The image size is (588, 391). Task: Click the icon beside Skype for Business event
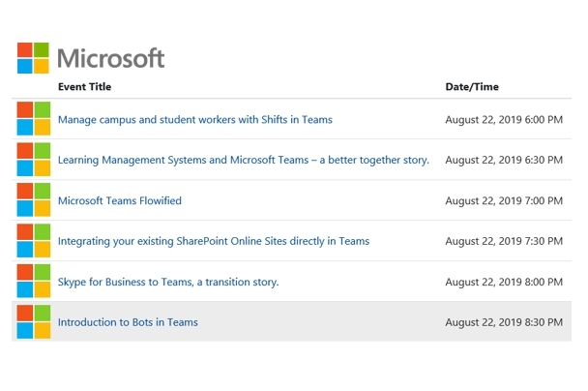pyautogui.click(x=34, y=282)
